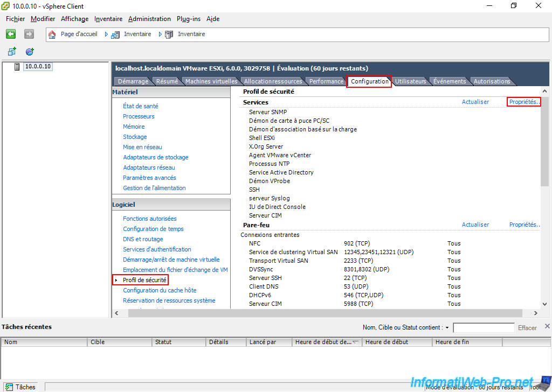Open the Administration menu
This screenshot has width=552, height=392.
point(149,19)
